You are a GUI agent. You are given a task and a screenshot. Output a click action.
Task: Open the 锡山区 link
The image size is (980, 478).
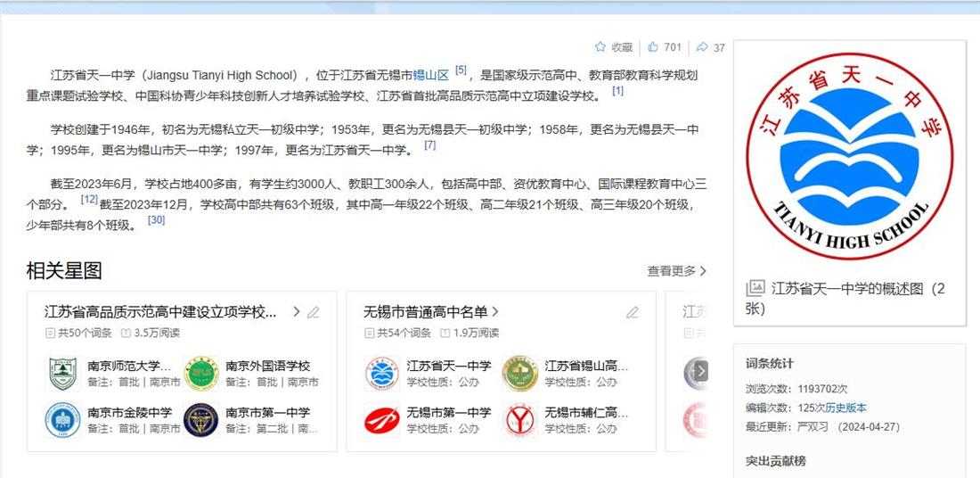(x=431, y=76)
